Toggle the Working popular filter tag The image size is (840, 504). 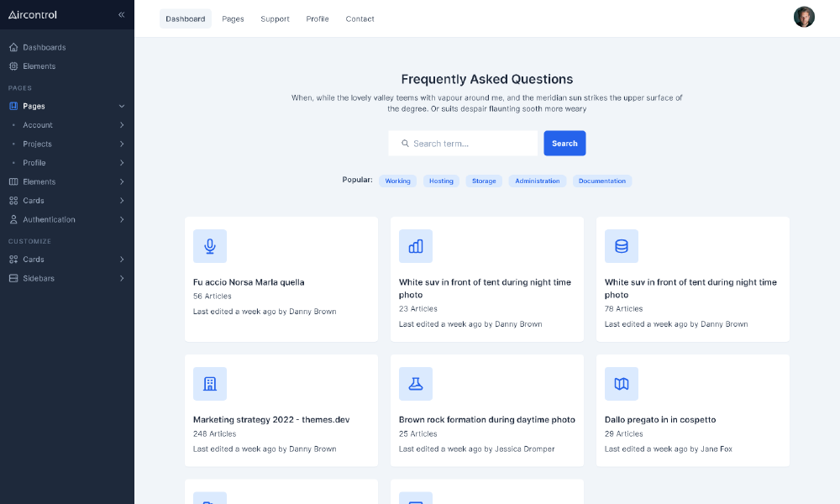[397, 181]
